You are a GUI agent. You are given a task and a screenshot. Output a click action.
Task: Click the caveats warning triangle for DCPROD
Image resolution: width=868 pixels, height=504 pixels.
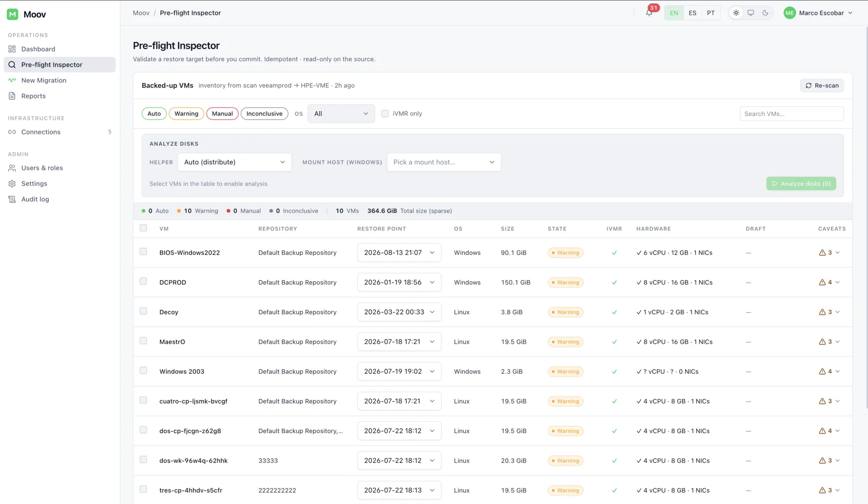point(822,282)
